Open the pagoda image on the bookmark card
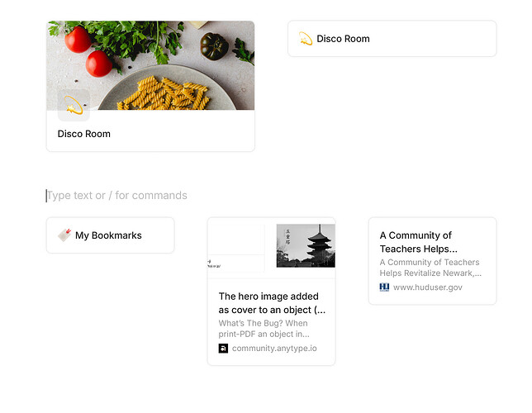532x413 pixels. tap(306, 245)
